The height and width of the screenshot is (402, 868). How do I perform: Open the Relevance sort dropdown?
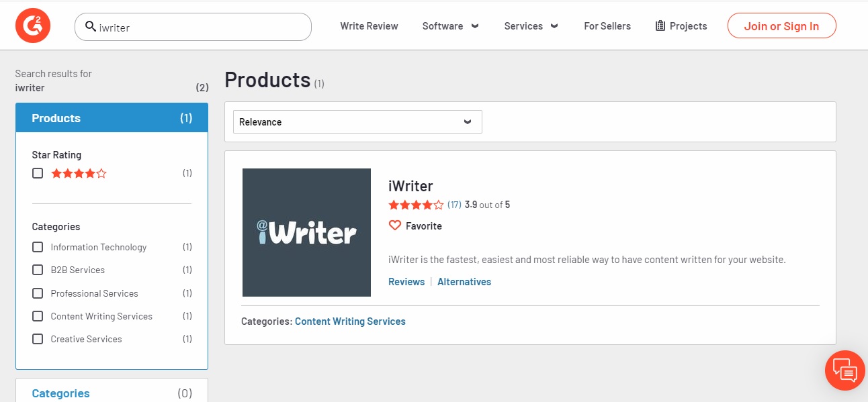[357, 122]
